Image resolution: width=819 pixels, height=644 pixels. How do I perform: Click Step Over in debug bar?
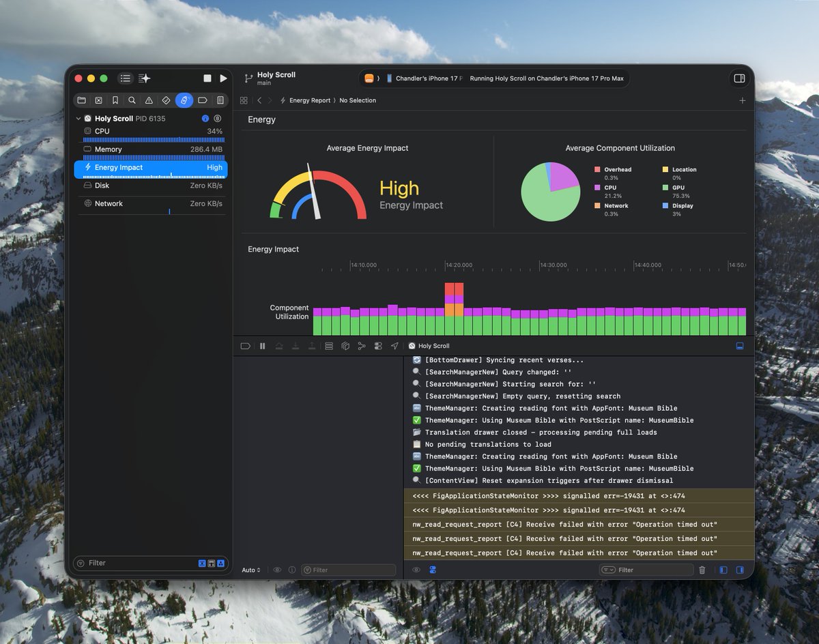(279, 347)
